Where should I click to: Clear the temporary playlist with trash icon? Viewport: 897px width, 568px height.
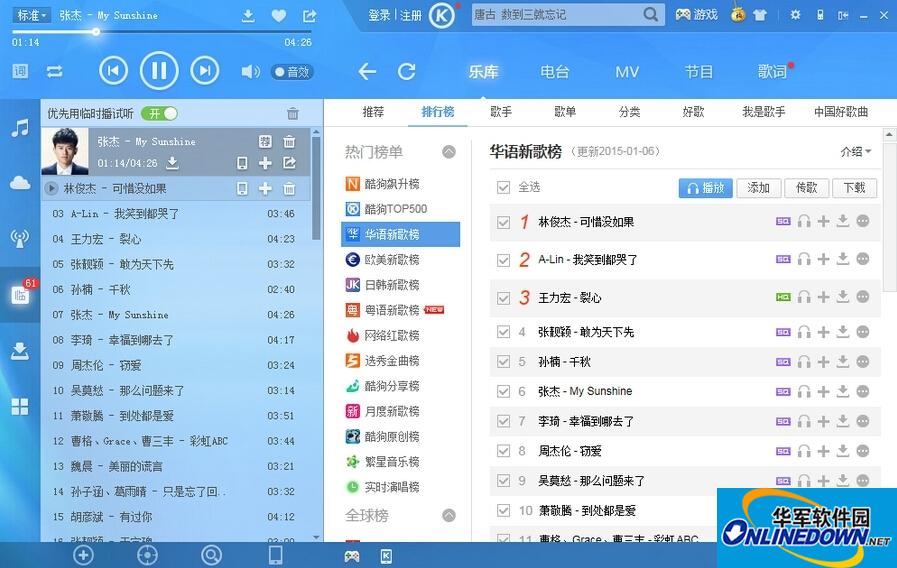click(293, 113)
